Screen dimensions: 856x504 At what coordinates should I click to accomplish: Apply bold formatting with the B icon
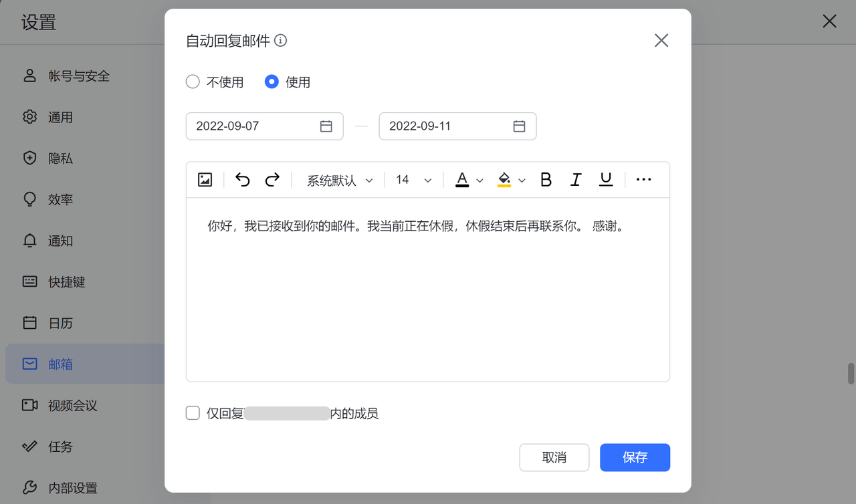click(x=546, y=179)
